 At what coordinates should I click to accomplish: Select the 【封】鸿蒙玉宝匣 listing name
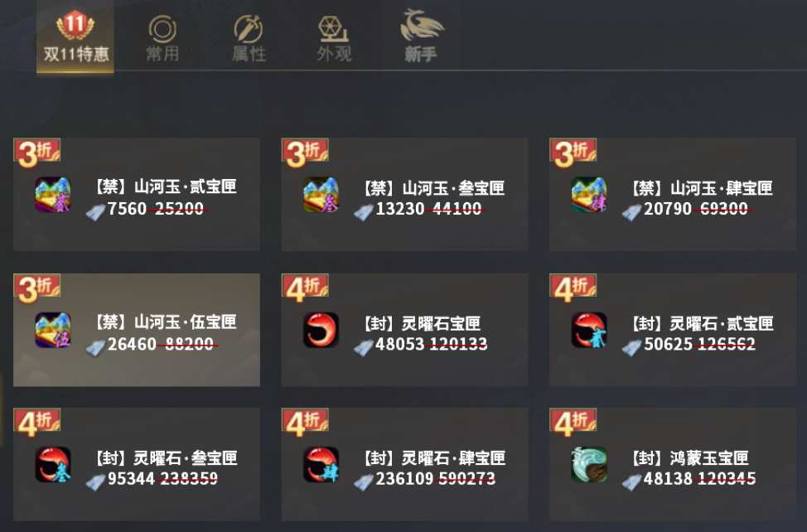tap(691, 458)
